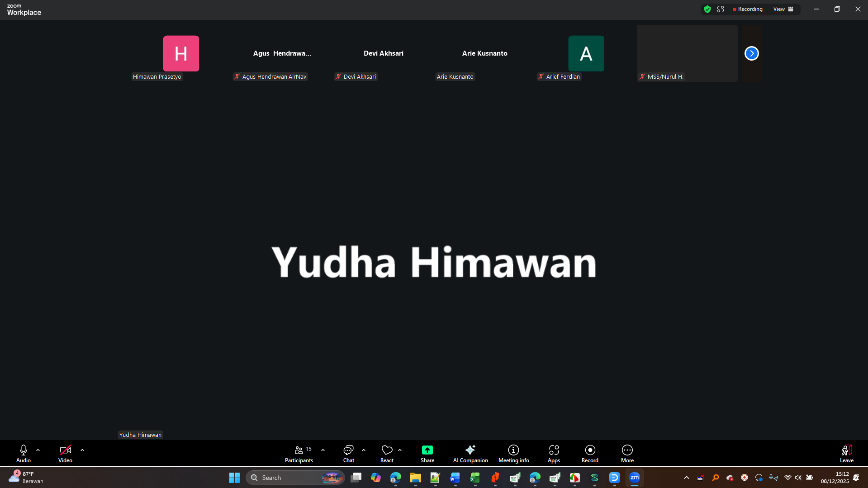The width and height of the screenshot is (868, 488).
Task: Open the Meeting info panel
Action: (513, 453)
